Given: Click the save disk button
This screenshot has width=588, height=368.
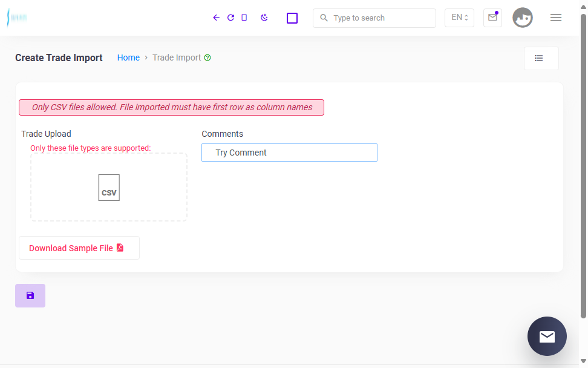Looking at the screenshot, I should pyautogui.click(x=30, y=295).
